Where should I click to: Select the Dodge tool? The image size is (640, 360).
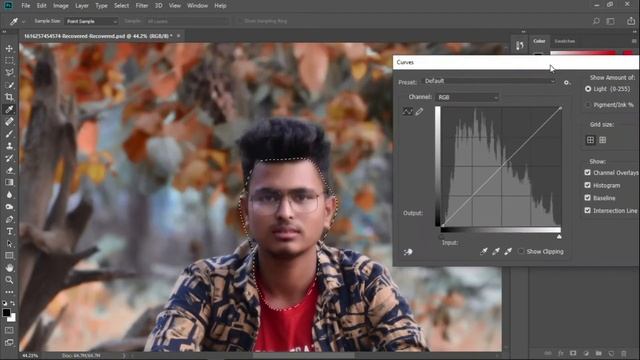(9, 207)
